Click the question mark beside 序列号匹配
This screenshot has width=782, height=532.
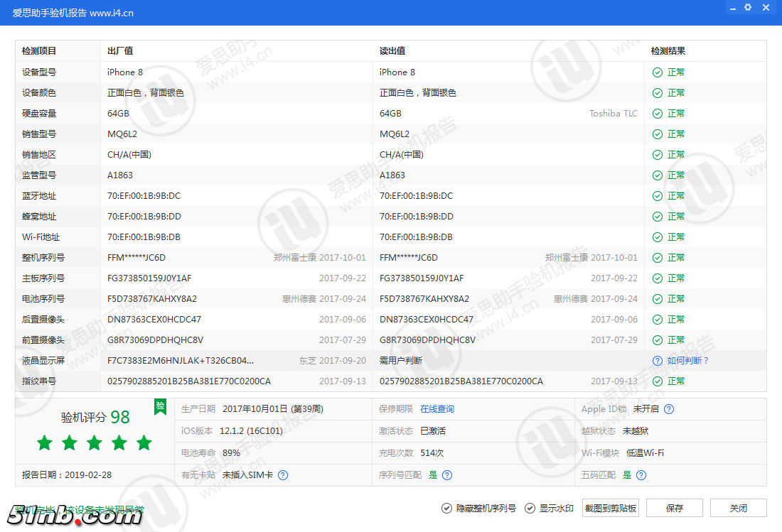coord(446,474)
